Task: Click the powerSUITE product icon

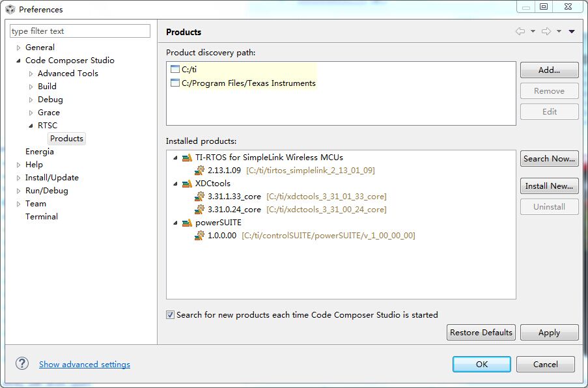Action: tap(187, 223)
